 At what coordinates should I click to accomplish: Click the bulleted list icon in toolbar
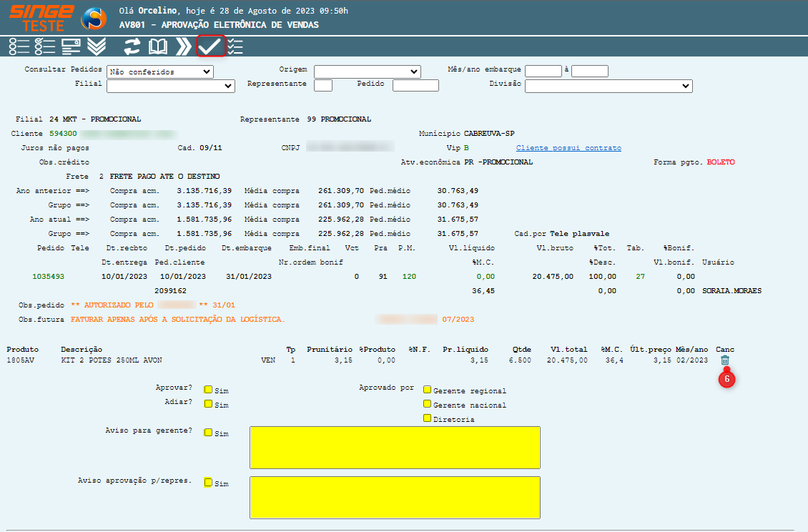tap(19, 46)
